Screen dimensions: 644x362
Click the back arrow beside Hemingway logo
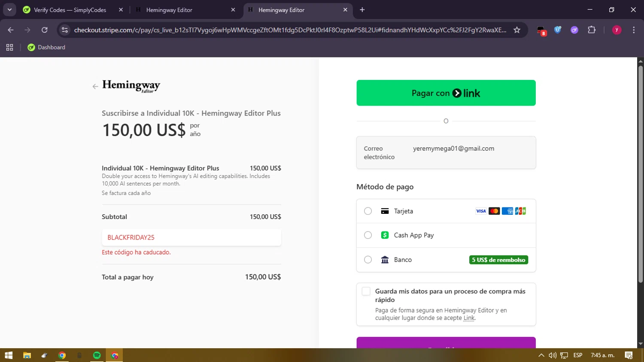click(95, 86)
